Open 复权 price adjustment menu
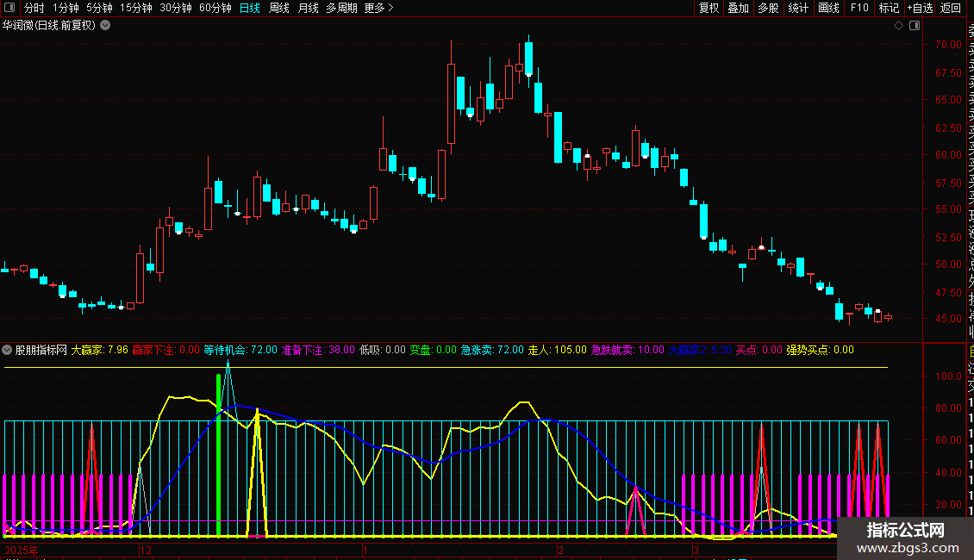This screenshot has height=560, width=974. 709,8
